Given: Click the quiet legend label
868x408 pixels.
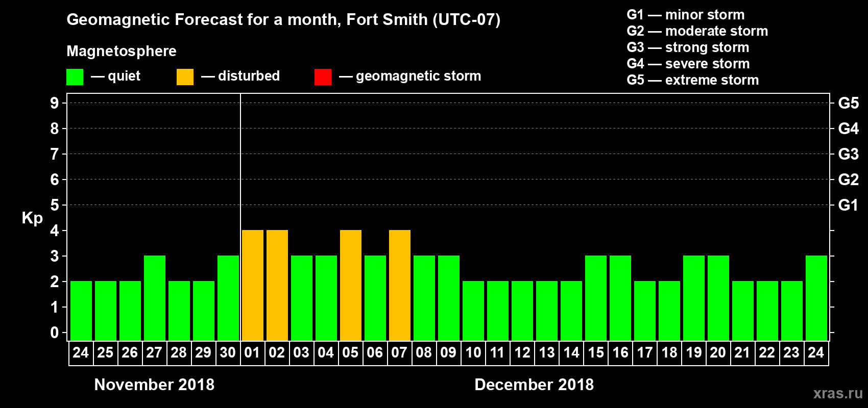Looking at the screenshot, I should point(124,76).
